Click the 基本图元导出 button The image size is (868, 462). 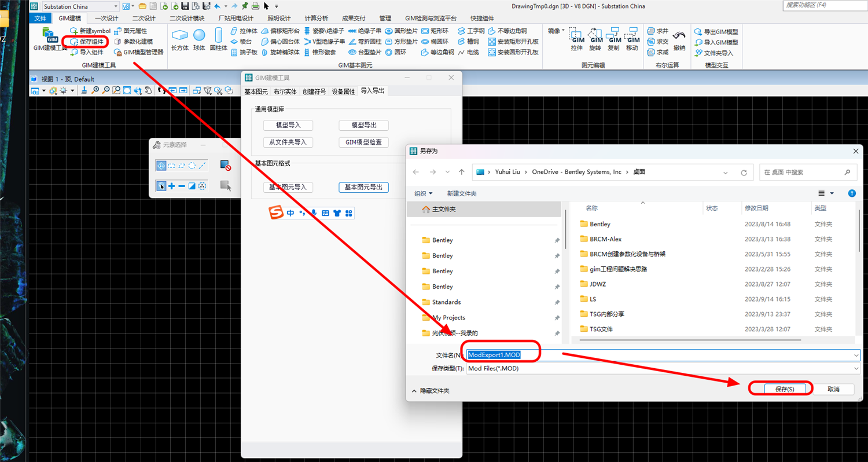tap(363, 188)
